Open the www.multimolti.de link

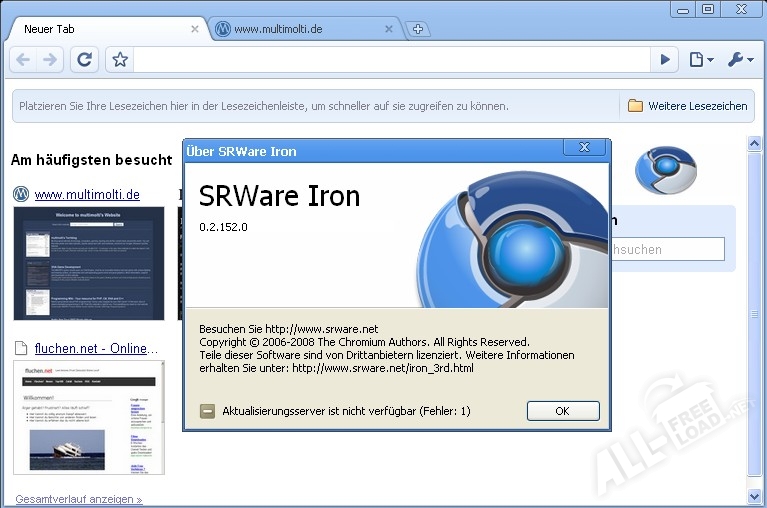87,194
